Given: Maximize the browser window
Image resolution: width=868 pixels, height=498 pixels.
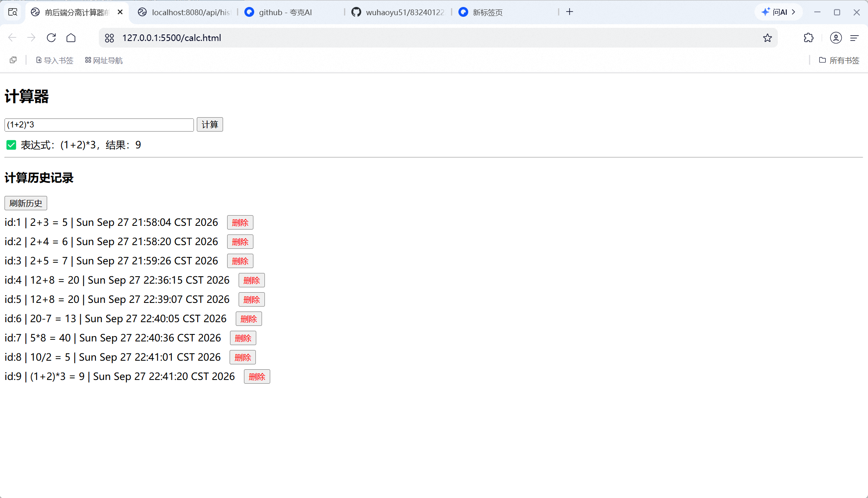Looking at the screenshot, I should click(837, 12).
